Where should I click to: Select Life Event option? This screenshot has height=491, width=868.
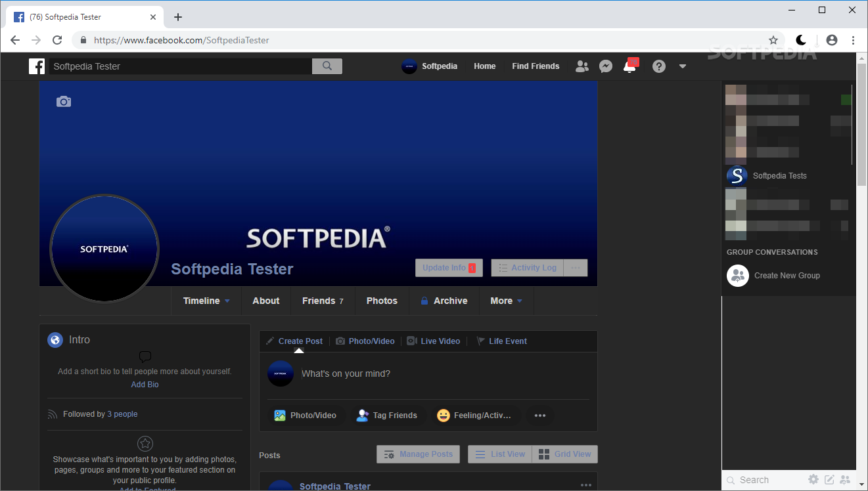501,341
